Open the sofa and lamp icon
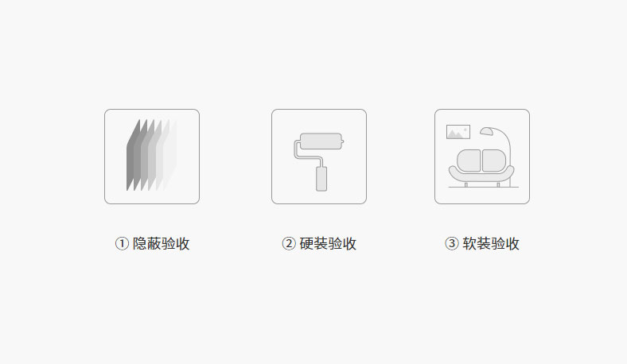 point(482,157)
